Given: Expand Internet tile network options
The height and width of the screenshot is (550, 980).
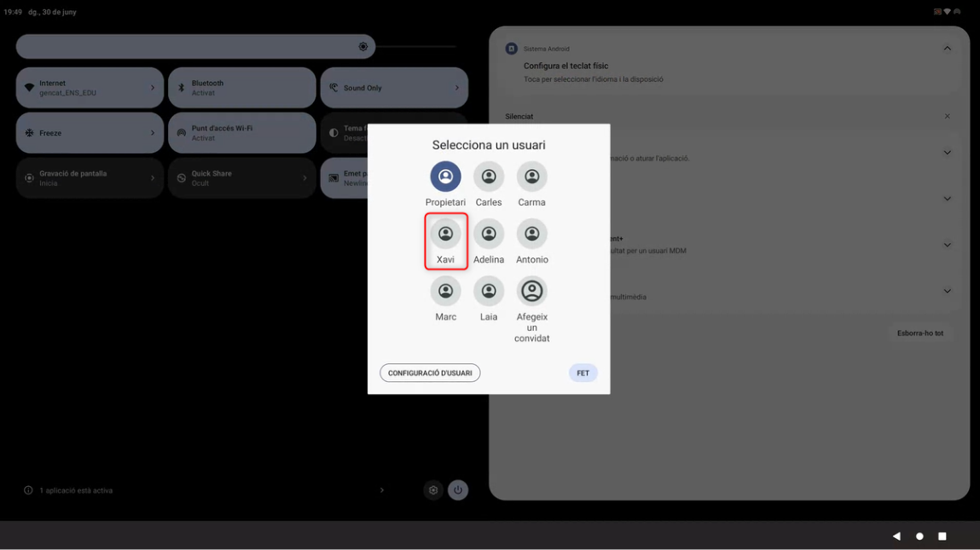Looking at the screenshot, I should (153, 88).
